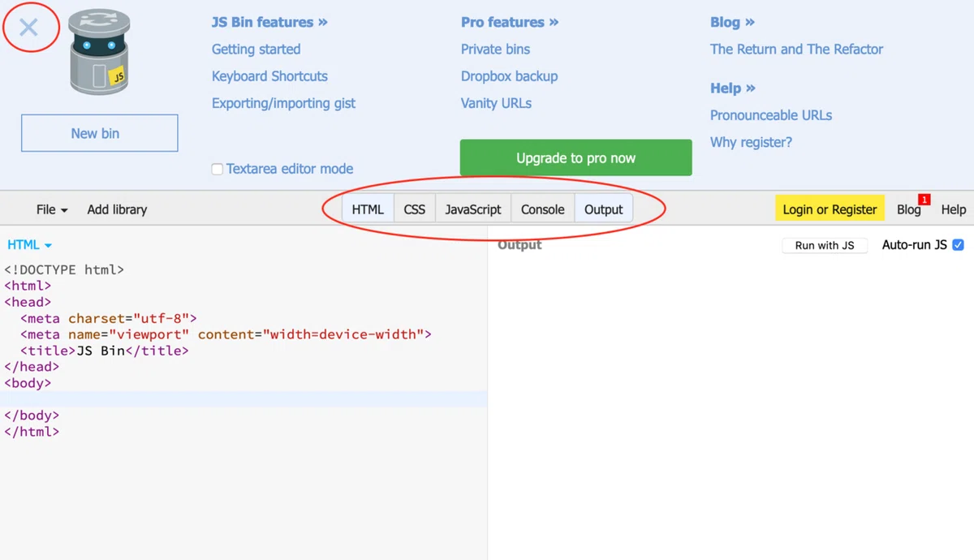This screenshot has height=560, width=974.
Task: Open the Pro features heading link
Action: pos(510,22)
